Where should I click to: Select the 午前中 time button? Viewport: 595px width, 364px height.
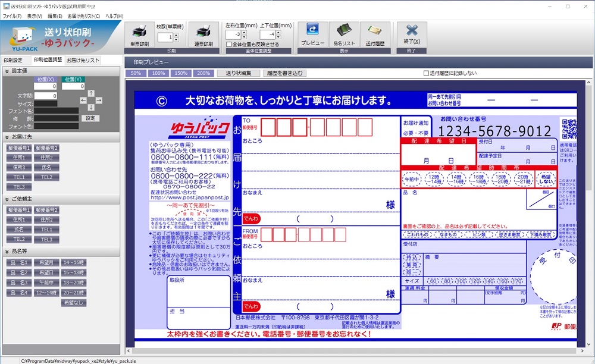click(46, 283)
